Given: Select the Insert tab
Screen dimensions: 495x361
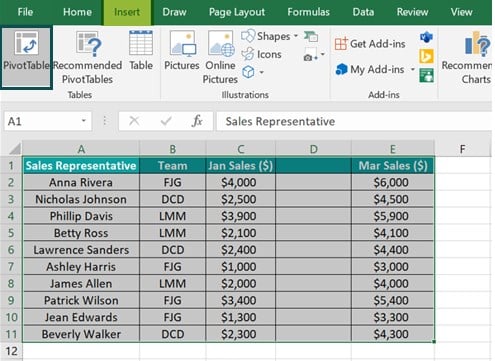Looking at the screenshot, I should tap(127, 12).
